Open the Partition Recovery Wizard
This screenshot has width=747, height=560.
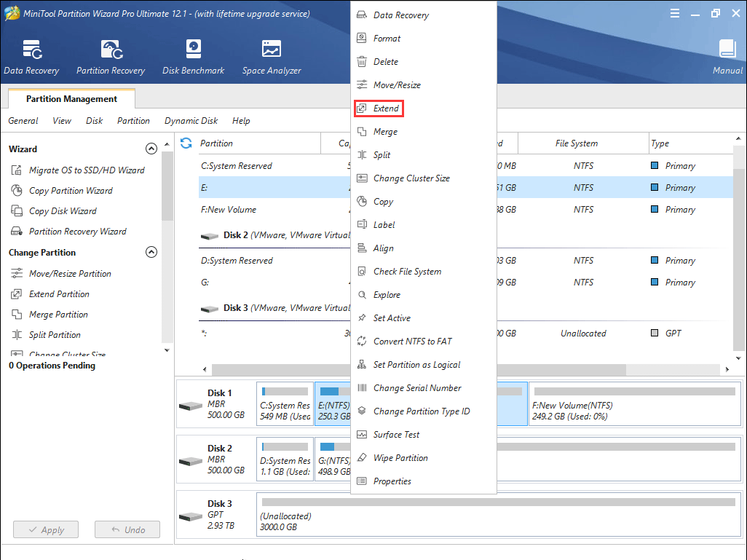point(68,232)
